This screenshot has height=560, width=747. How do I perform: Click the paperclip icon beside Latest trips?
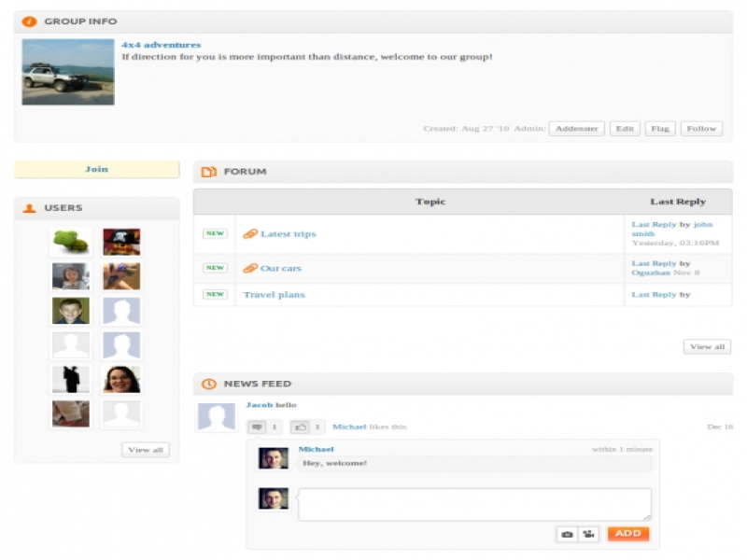tap(250, 234)
